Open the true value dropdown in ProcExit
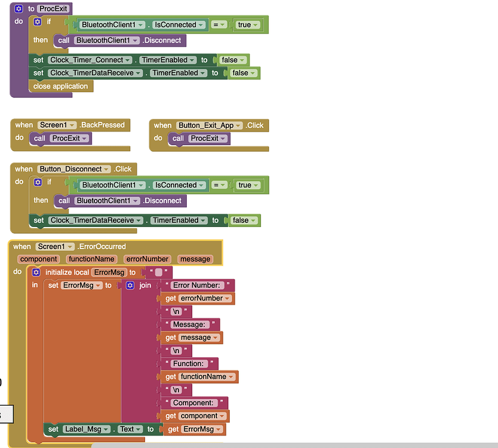This screenshot has width=498, height=448. coord(256,24)
